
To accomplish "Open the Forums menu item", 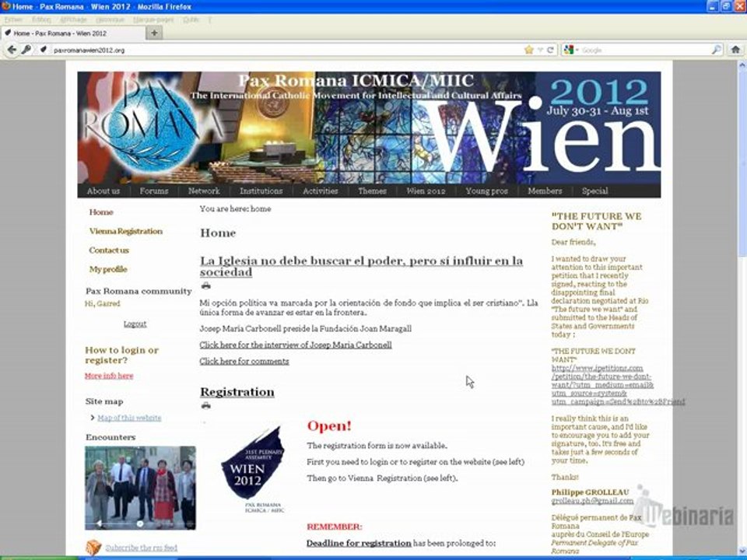I will [154, 191].
